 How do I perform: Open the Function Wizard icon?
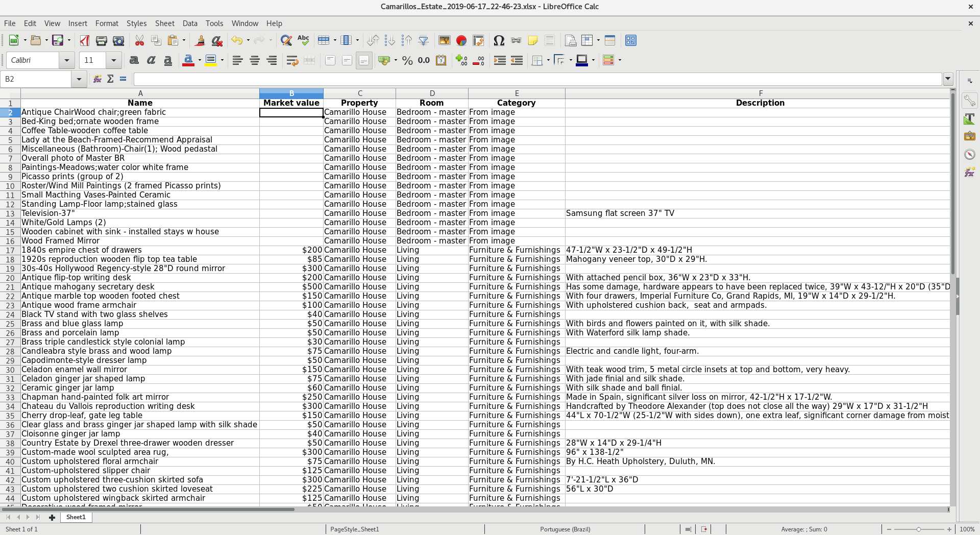97,79
